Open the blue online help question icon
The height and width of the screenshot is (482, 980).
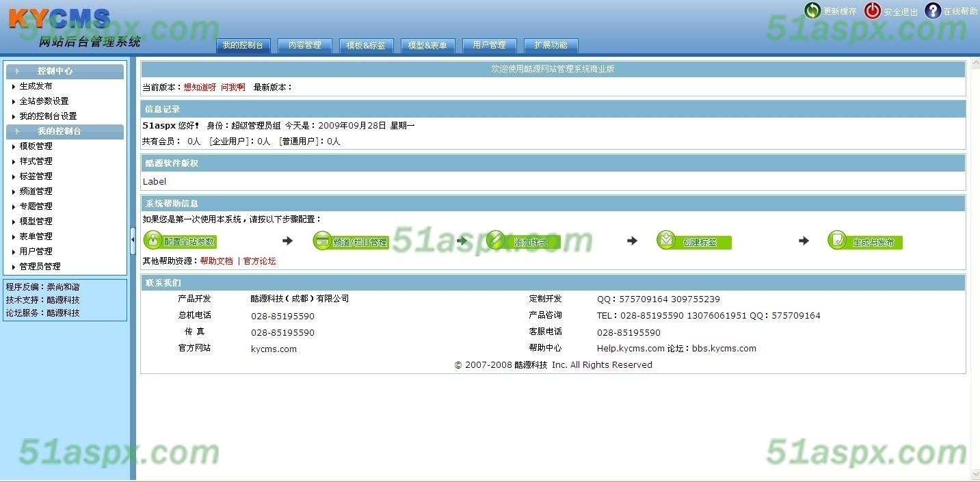pos(933,10)
